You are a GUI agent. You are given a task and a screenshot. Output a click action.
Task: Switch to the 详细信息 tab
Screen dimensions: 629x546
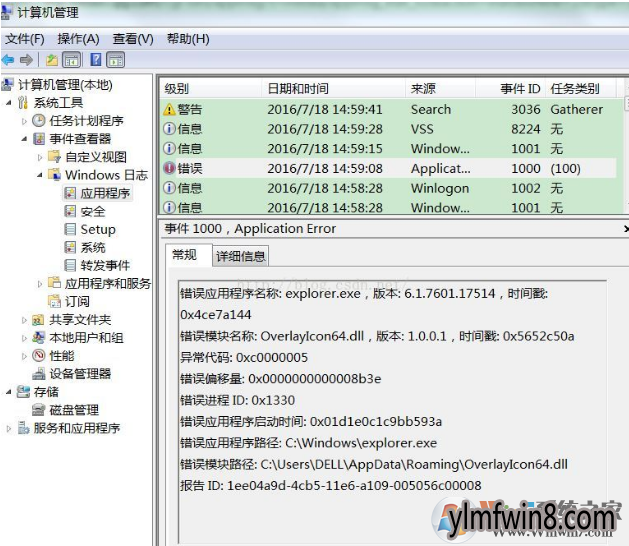point(241,256)
